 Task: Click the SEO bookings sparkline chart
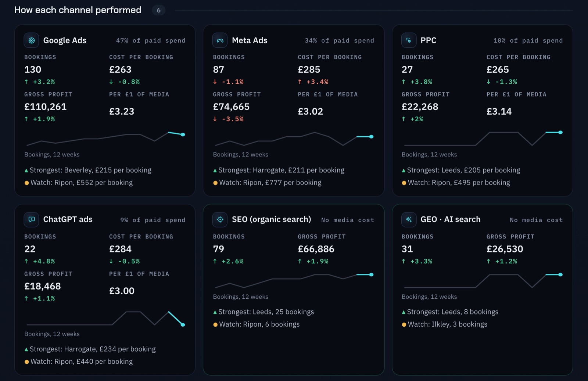(x=294, y=281)
